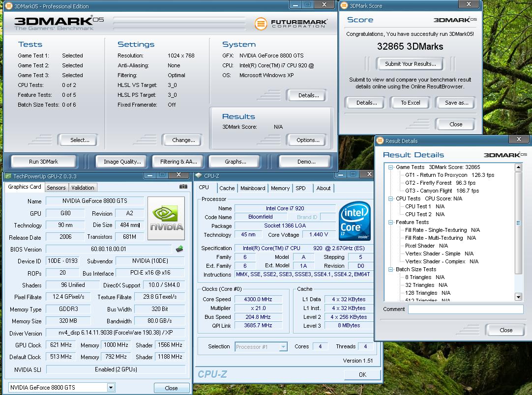Click the 32865 3DMarks score text

pyautogui.click(x=410, y=47)
